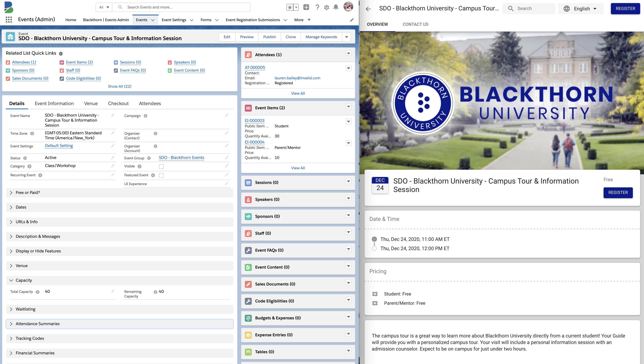Open the English language dropdown
The height and width of the screenshot is (364, 644).
pos(581,9)
